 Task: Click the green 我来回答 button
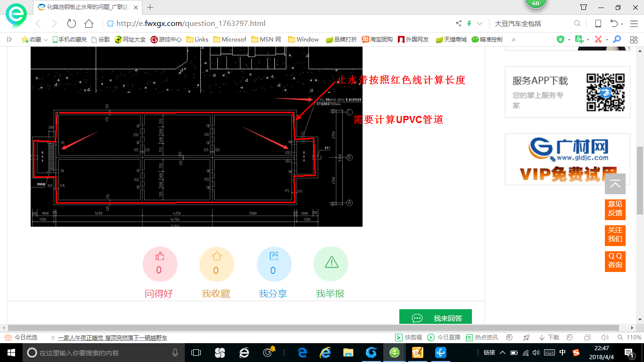(436, 317)
